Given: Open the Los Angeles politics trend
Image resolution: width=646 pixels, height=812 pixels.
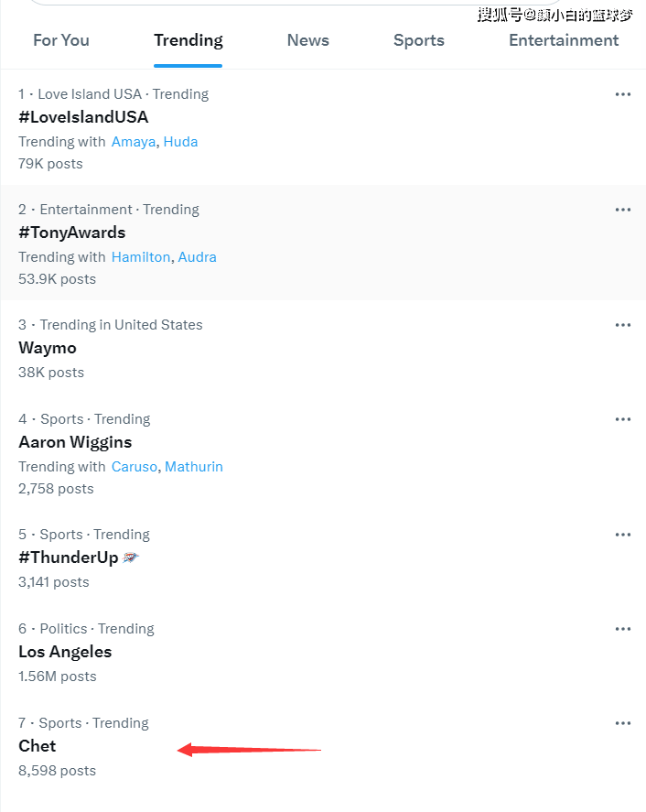Looking at the screenshot, I should pos(65,652).
